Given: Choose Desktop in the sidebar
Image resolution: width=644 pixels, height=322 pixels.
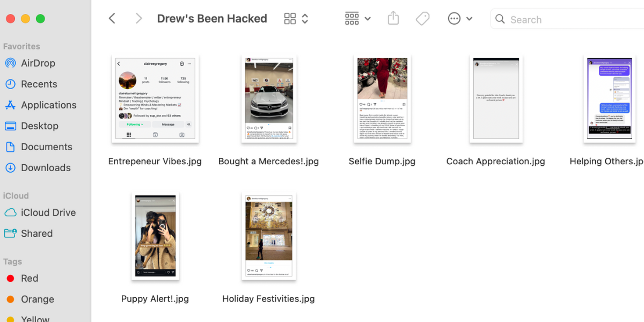Looking at the screenshot, I should (x=39, y=126).
